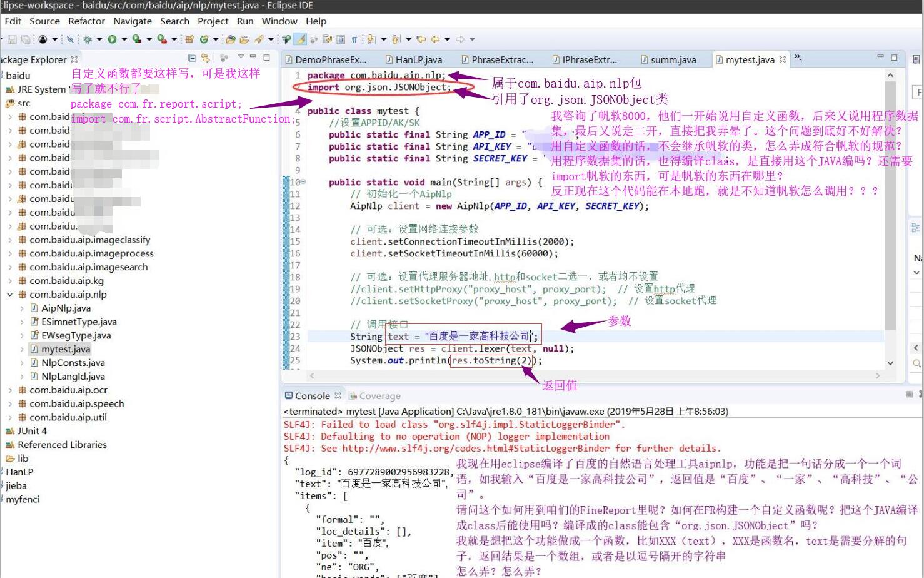Expand the com.baidu.aip.kg package

pos(9,281)
